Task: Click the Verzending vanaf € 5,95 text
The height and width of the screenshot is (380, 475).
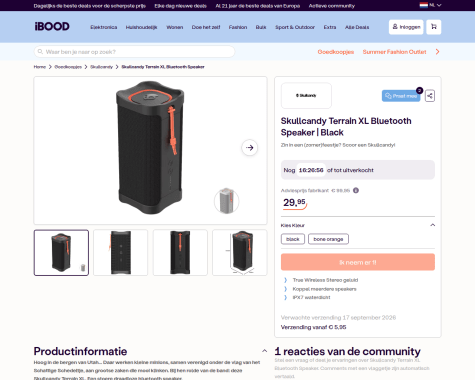Action: click(x=313, y=327)
